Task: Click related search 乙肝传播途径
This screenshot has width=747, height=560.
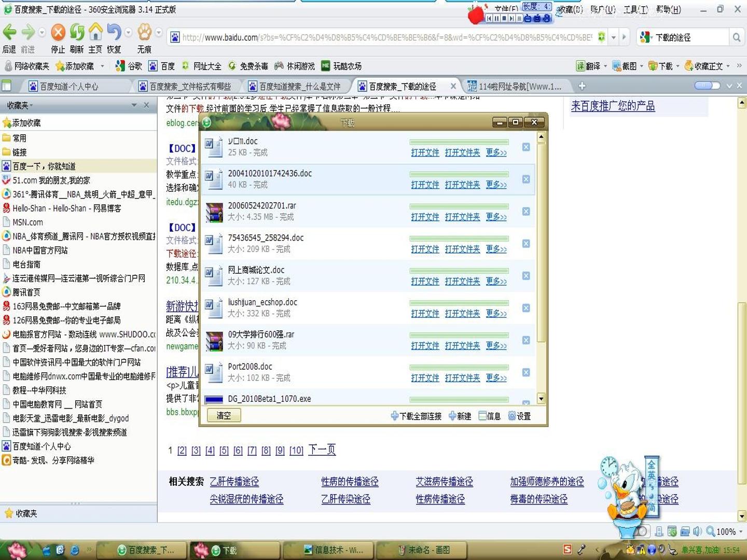Action: [x=234, y=481]
